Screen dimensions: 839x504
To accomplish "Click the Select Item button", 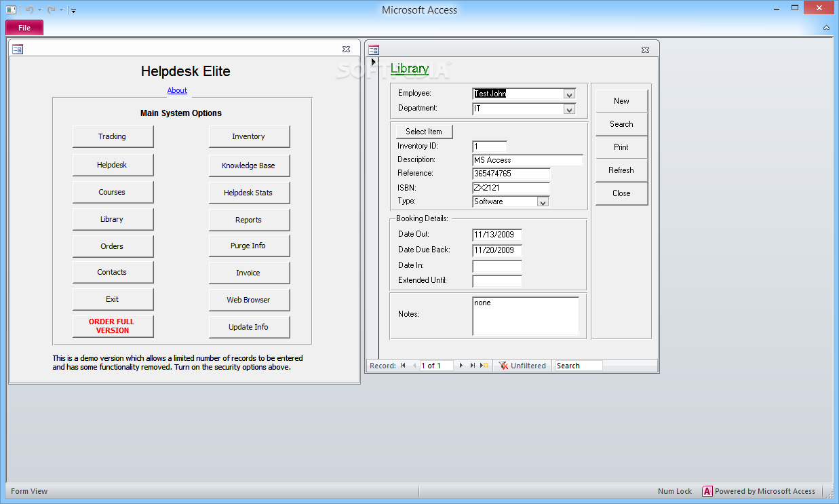I will pyautogui.click(x=424, y=132).
